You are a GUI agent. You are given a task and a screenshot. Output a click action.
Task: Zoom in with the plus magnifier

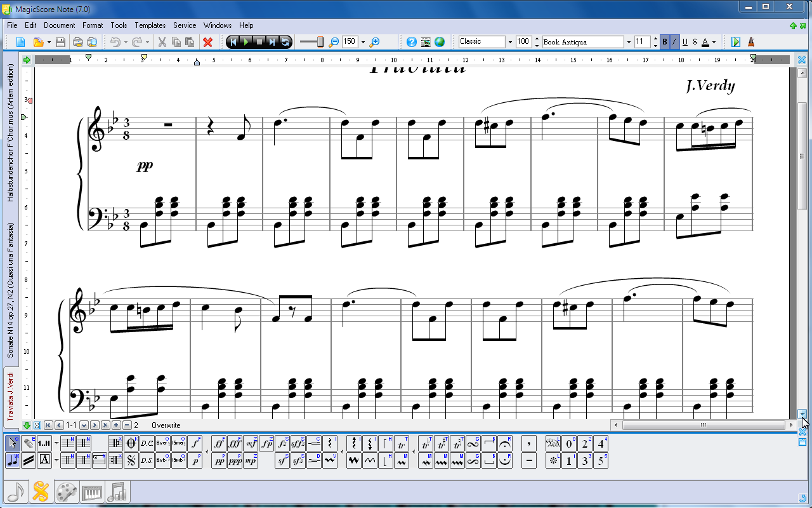[375, 42]
